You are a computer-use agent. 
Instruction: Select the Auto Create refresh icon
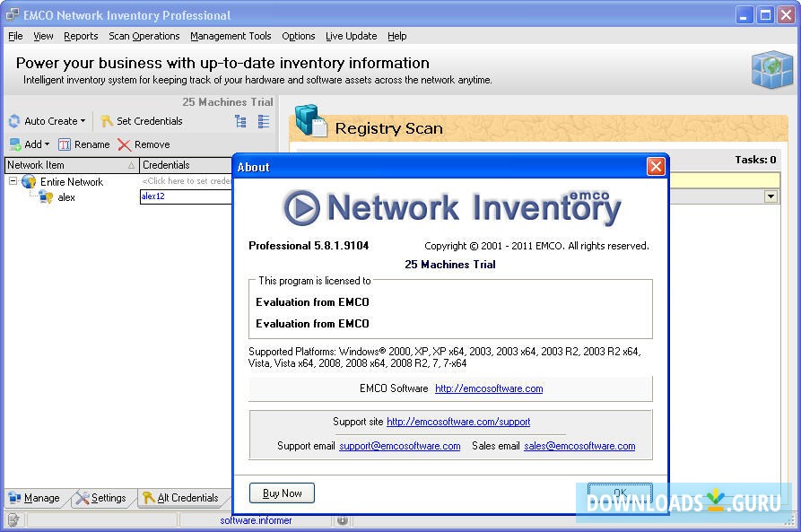coord(13,121)
